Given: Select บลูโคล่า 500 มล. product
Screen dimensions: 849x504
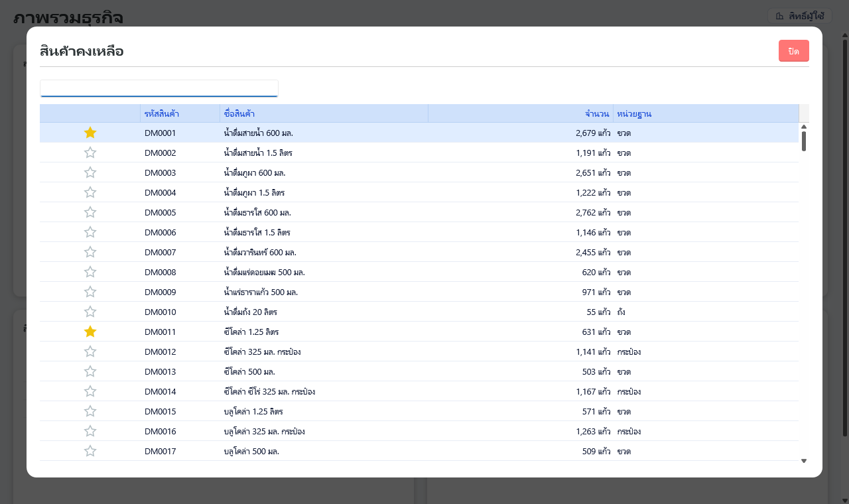Looking at the screenshot, I should pyautogui.click(x=251, y=451).
